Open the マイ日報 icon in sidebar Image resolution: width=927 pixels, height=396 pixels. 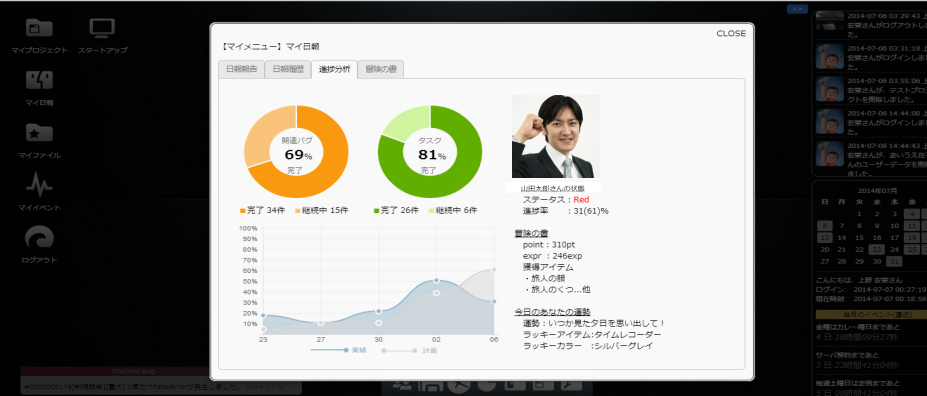[x=40, y=80]
